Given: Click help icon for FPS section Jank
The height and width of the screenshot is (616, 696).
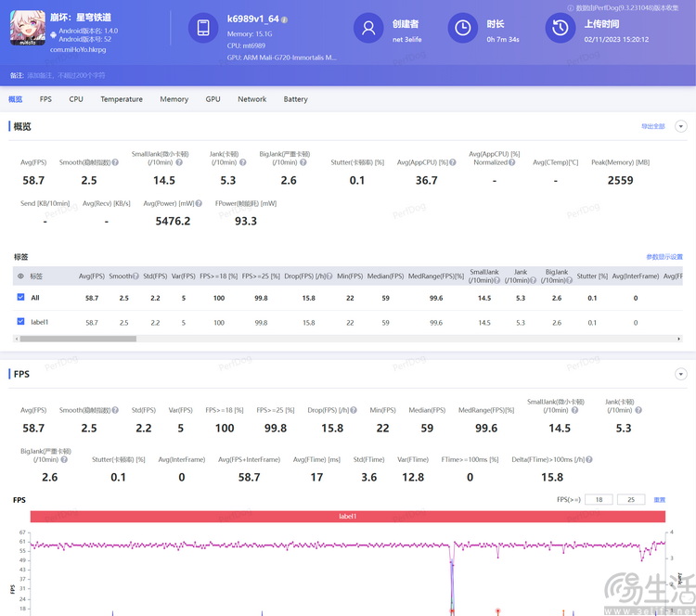Looking at the screenshot, I should click(638, 410).
